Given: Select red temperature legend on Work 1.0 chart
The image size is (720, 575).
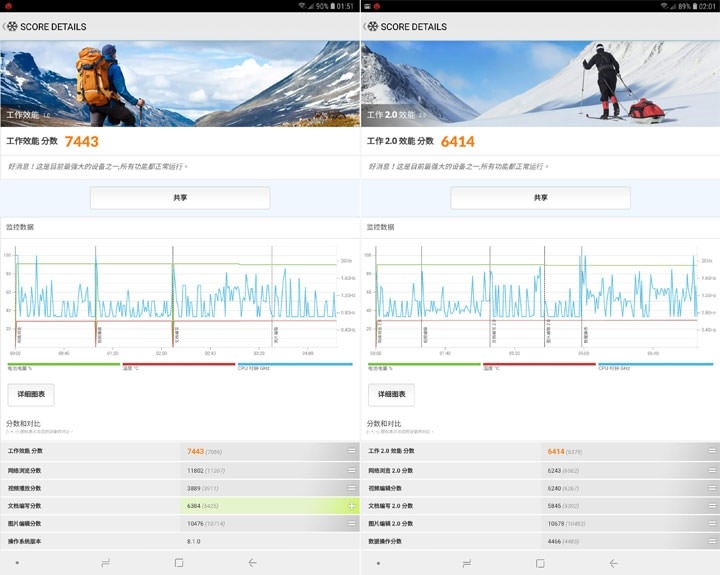Looking at the screenshot, I should point(179,366).
